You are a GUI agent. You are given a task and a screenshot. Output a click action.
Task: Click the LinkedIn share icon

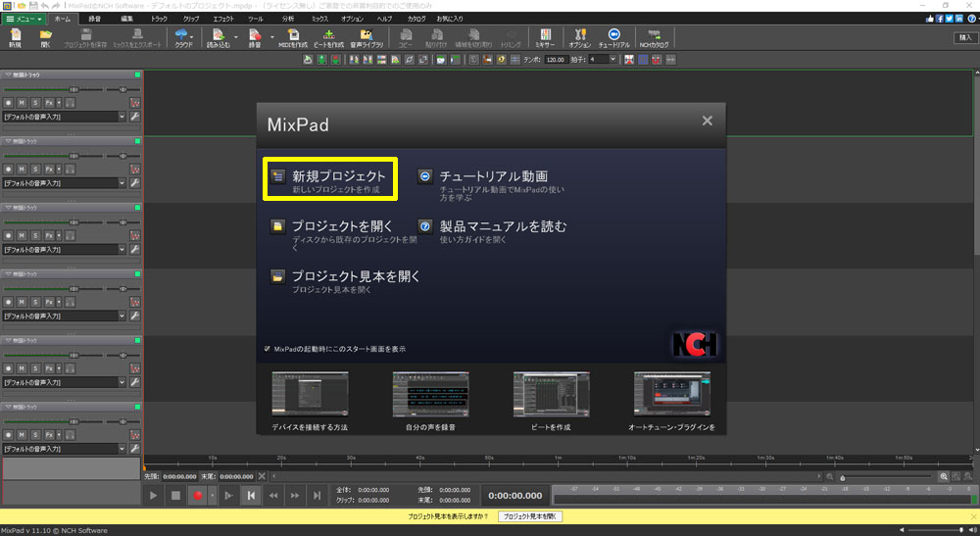[958, 19]
